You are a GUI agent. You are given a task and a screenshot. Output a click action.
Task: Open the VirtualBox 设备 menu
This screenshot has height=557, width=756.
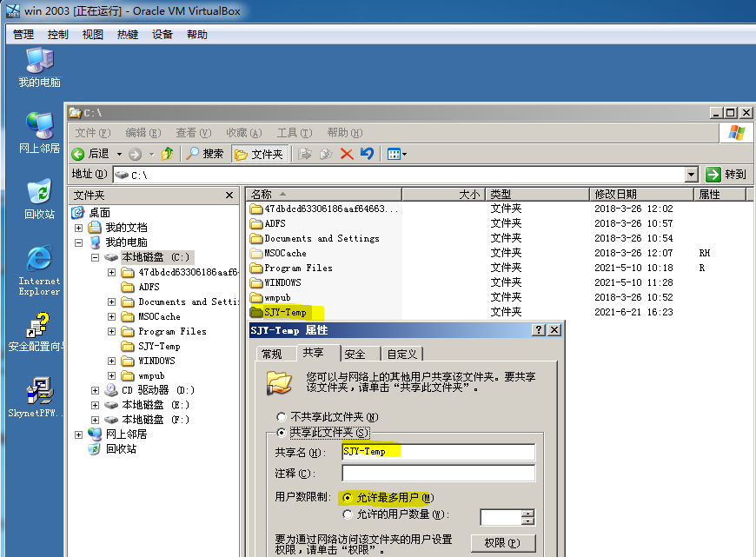162,35
